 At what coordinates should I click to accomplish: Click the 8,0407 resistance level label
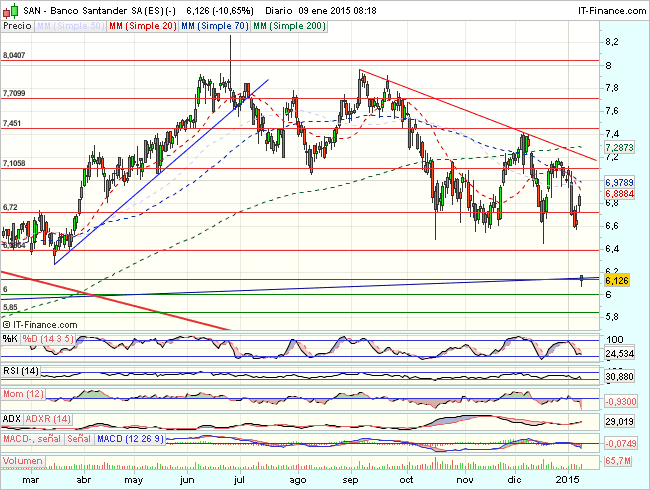(14, 55)
